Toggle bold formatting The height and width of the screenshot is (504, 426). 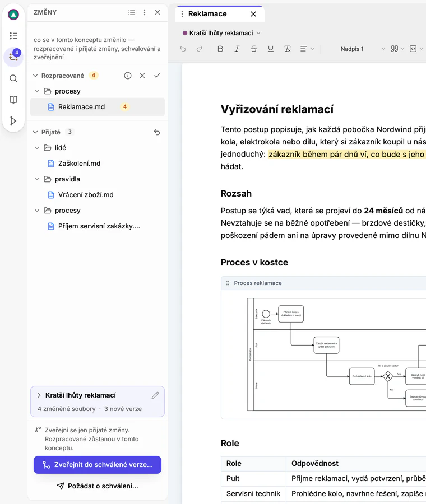click(x=220, y=49)
